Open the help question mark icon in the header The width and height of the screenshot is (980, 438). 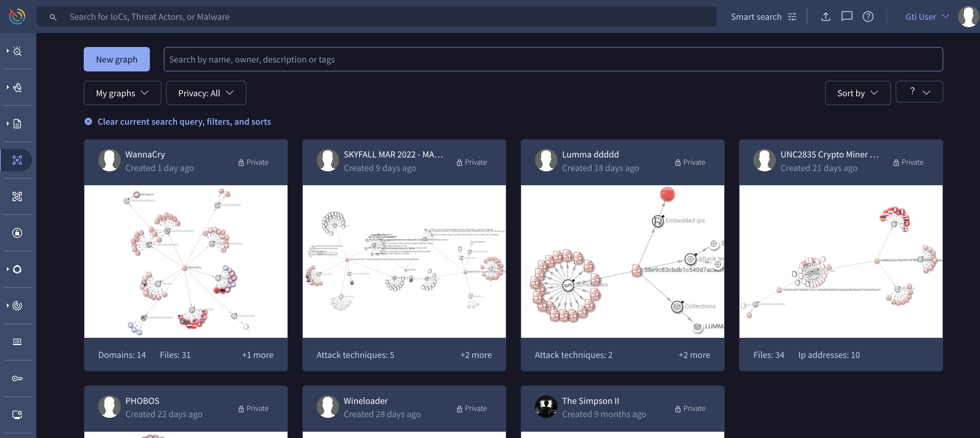tap(868, 17)
